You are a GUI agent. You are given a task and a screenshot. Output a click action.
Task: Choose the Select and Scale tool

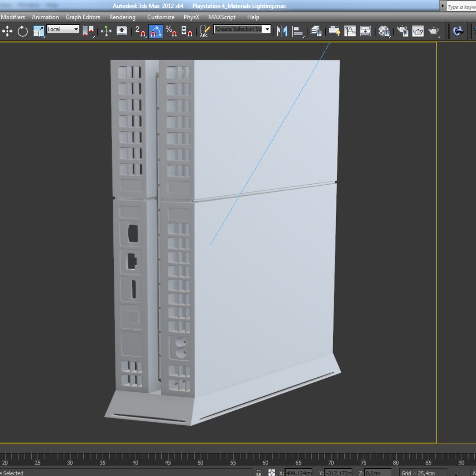tap(38, 31)
